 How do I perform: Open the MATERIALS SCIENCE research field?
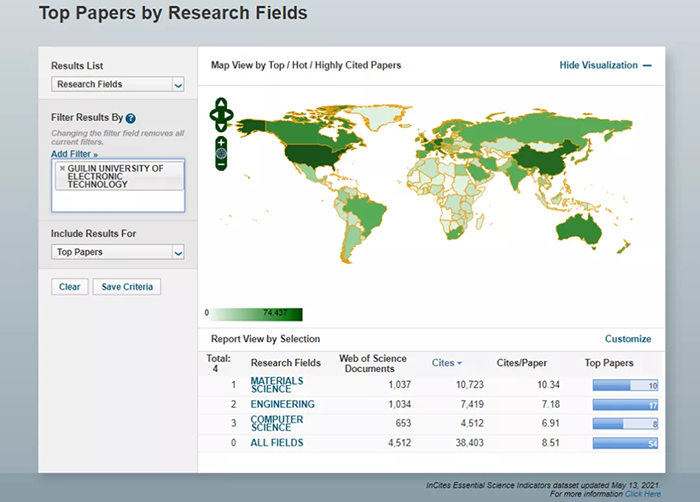pos(276,385)
